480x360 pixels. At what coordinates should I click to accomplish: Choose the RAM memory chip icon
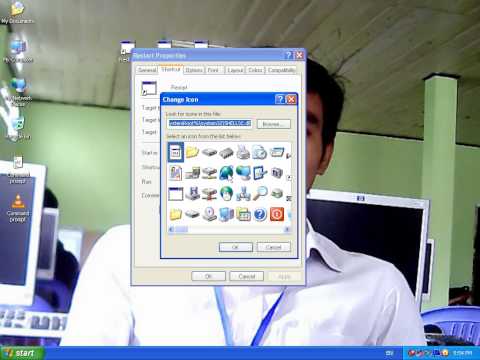(226, 153)
